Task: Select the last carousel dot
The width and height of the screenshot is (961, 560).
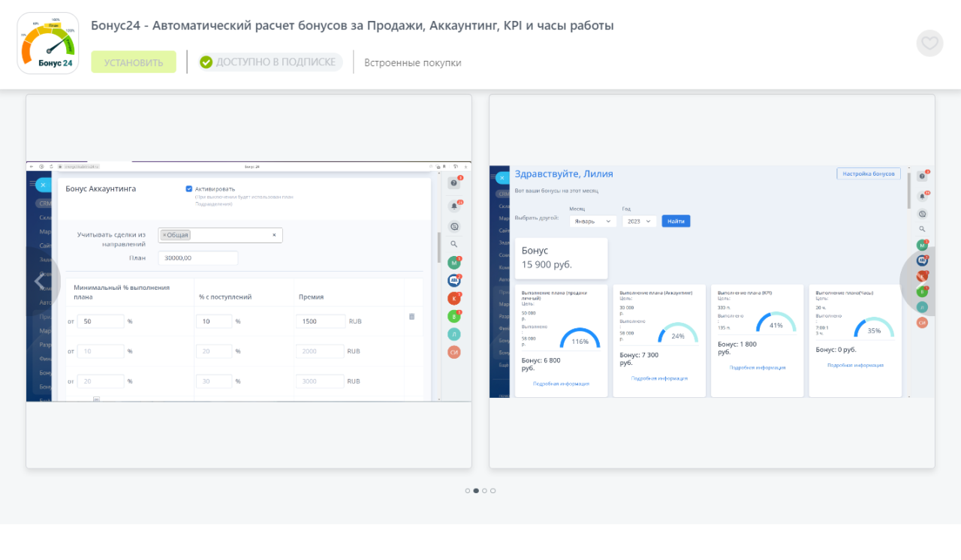Action: point(493,491)
